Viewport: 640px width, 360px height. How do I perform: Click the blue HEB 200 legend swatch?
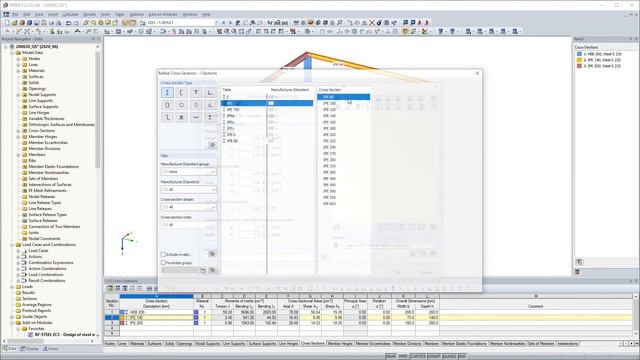tap(579, 54)
